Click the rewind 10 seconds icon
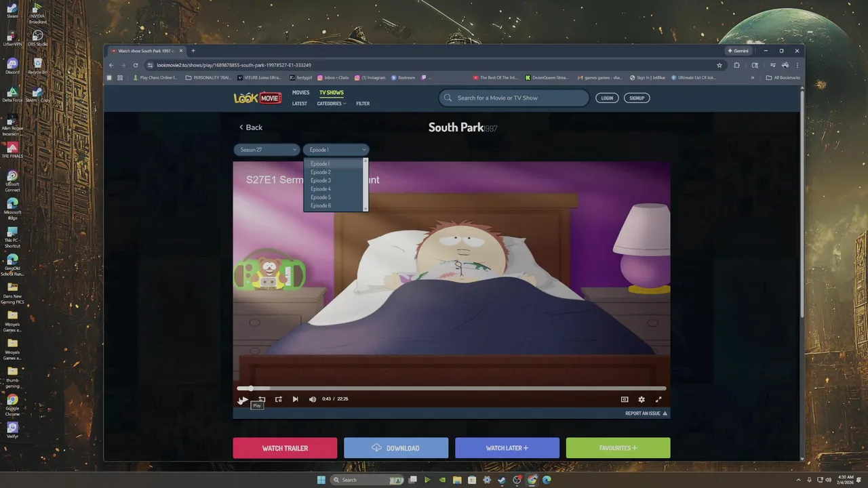868x488 pixels. 261,399
